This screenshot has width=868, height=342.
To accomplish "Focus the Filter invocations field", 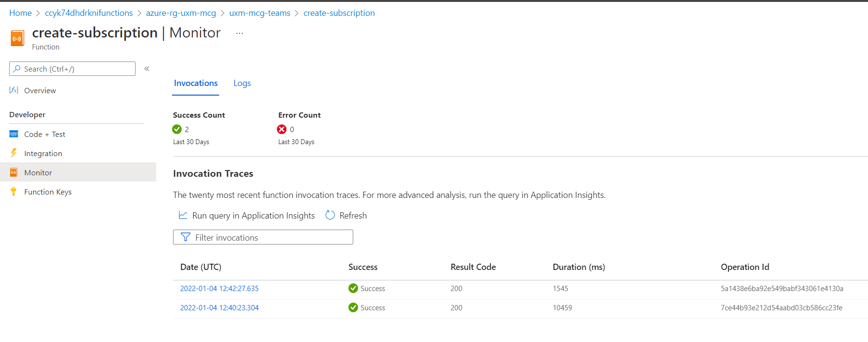I will [x=269, y=237].
